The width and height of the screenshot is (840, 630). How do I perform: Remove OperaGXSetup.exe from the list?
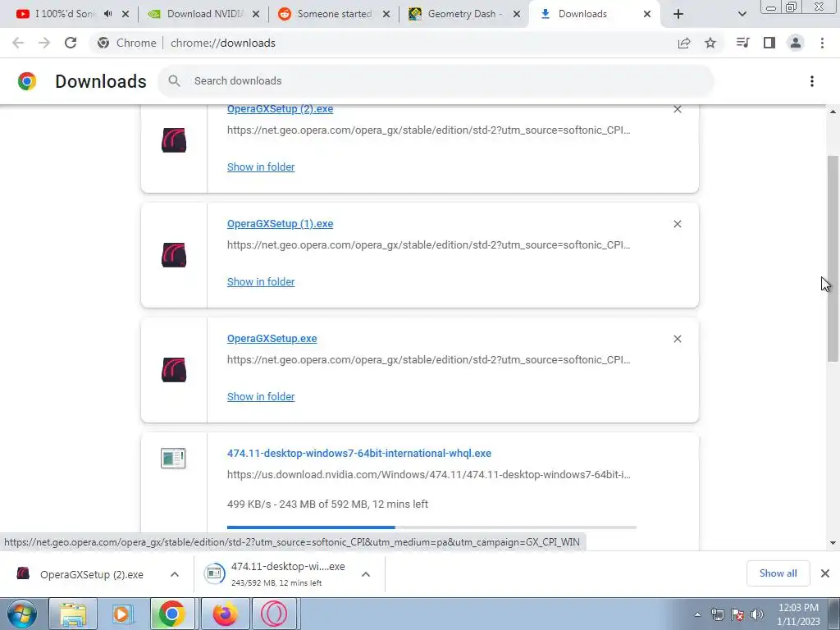click(x=677, y=339)
